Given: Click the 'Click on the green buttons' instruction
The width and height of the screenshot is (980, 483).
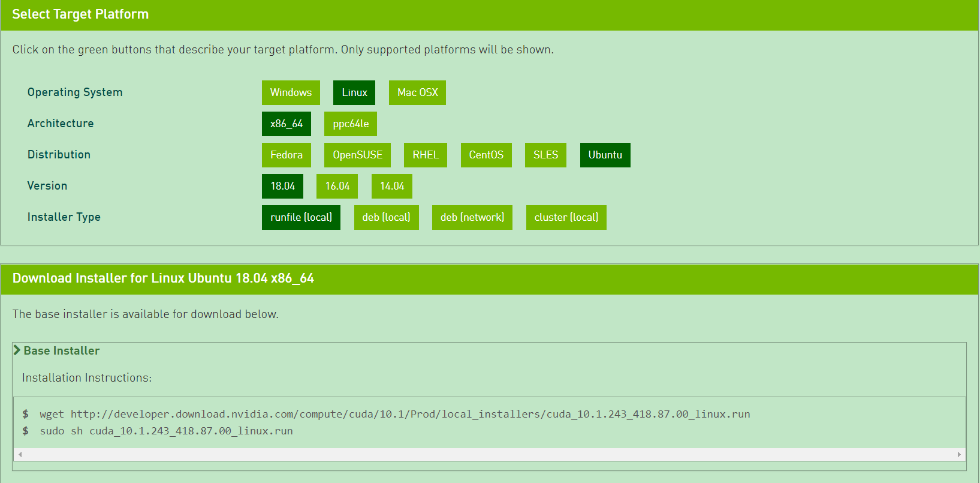Looking at the screenshot, I should click(283, 50).
